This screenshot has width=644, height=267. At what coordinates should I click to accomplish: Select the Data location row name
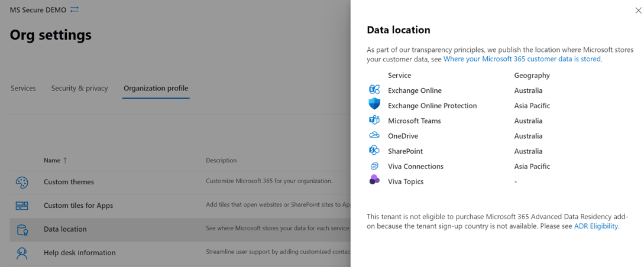pyautogui.click(x=65, y=229)
